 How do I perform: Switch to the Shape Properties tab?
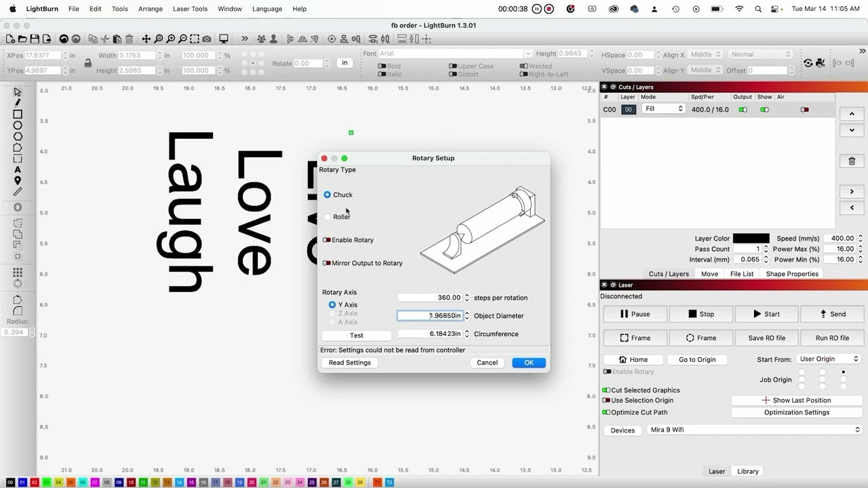click(x=792, y=274)
